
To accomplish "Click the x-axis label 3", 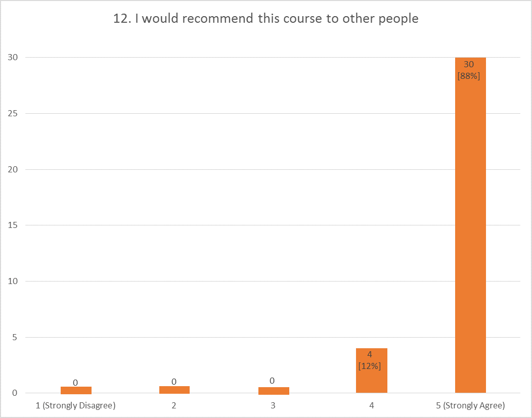I will click(x=273, y=405).
